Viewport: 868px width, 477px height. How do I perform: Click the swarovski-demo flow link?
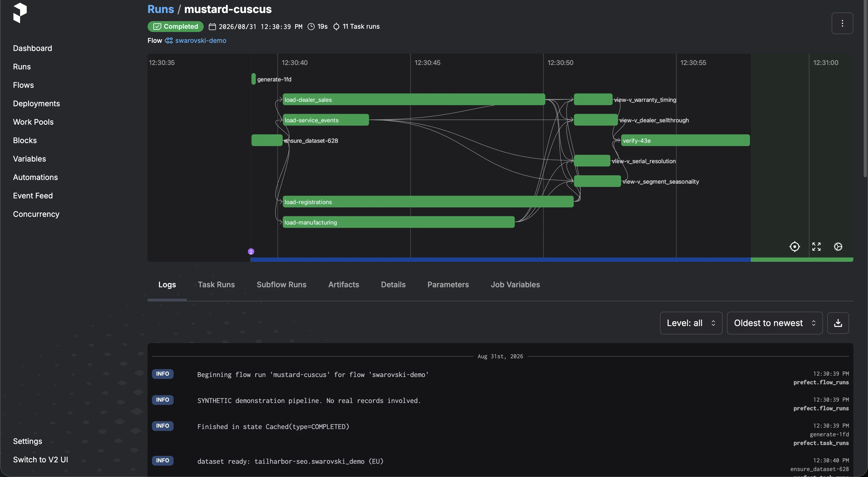coord(200,40)
